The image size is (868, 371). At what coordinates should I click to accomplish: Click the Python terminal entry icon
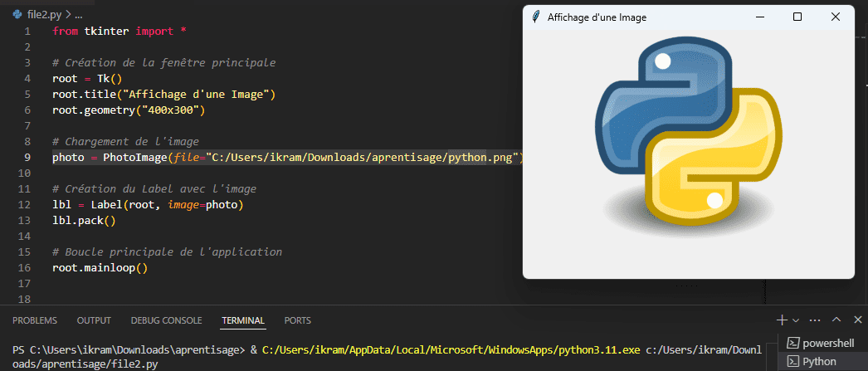pyautogui.click(x=792, y=362)
